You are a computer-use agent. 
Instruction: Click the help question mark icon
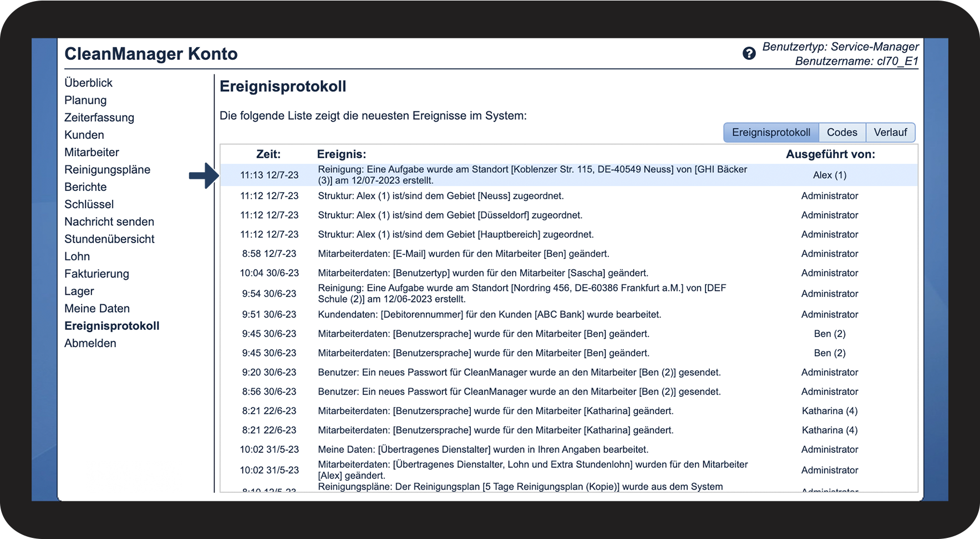coord(749,54)
